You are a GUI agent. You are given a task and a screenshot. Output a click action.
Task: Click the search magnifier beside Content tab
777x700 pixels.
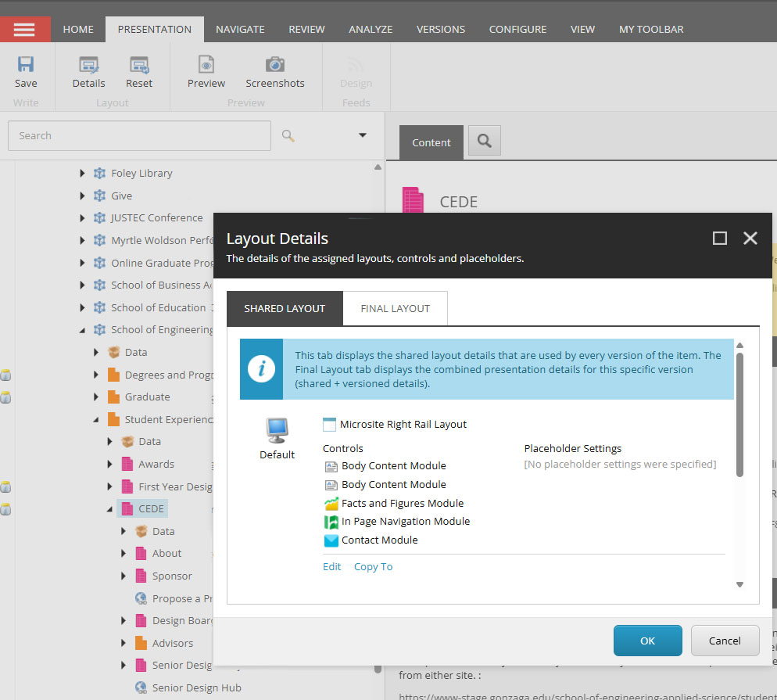(484, 141)
